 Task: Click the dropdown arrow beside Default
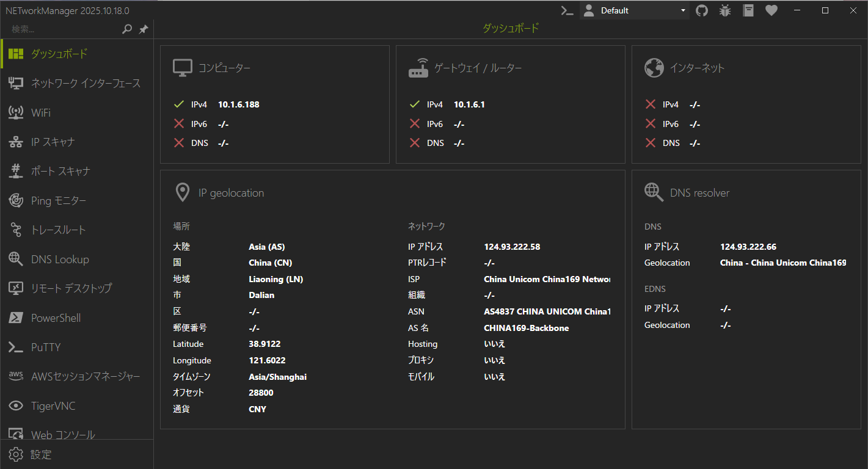(x=683, y=11)
